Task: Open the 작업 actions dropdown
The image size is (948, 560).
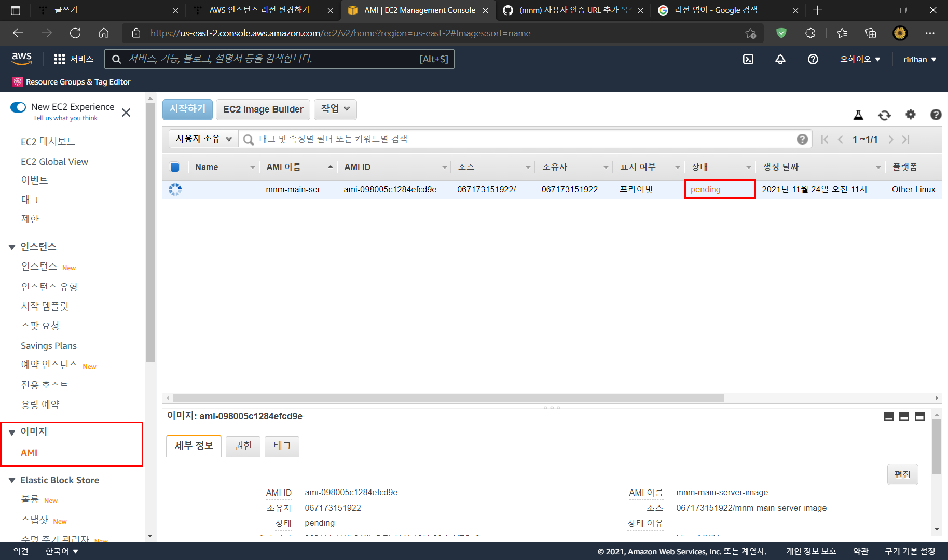Action: point(335,109)
